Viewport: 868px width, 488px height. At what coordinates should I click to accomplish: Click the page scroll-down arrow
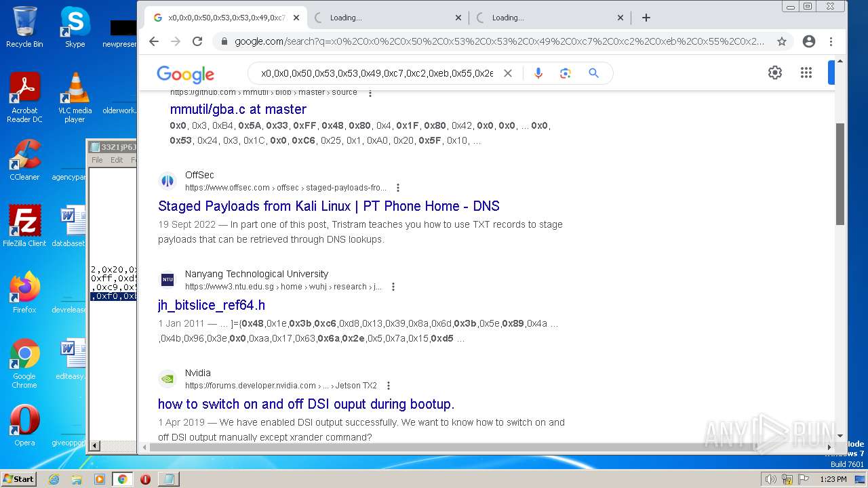pyautogui.click(x=840, y=436)
